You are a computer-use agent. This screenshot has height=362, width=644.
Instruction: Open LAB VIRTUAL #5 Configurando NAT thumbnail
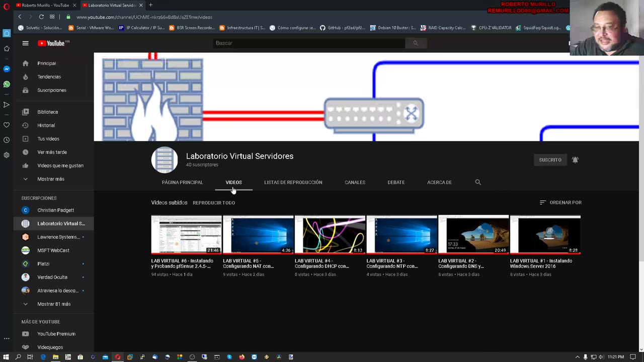(258, 234)
